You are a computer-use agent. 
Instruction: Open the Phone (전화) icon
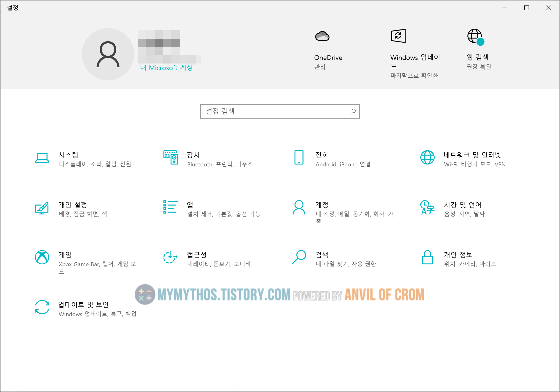point(299,157)
